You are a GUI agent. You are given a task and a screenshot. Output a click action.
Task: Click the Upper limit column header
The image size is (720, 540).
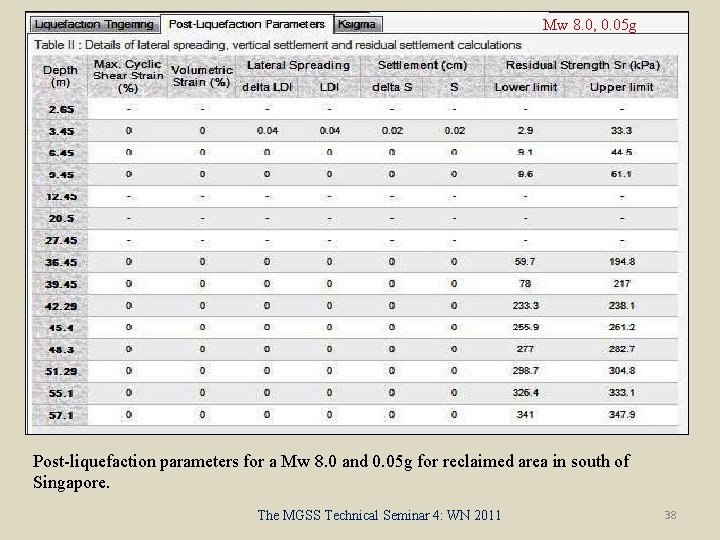coord(622,87)
